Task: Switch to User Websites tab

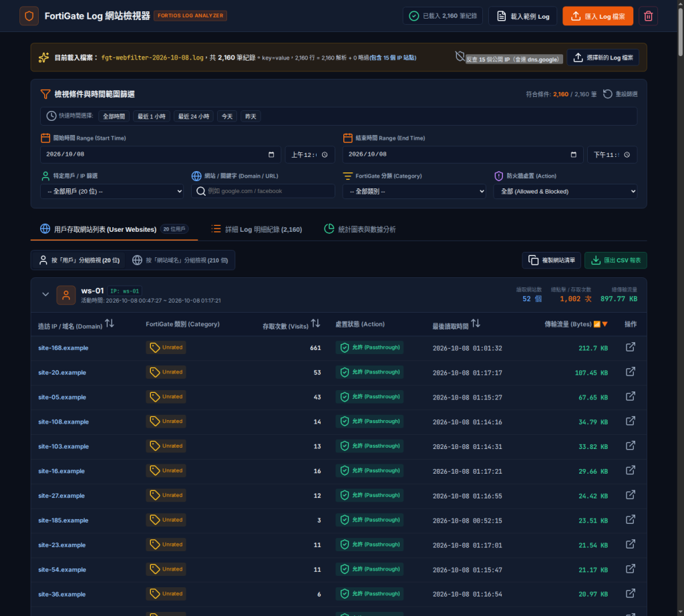Action: (114, 229)
